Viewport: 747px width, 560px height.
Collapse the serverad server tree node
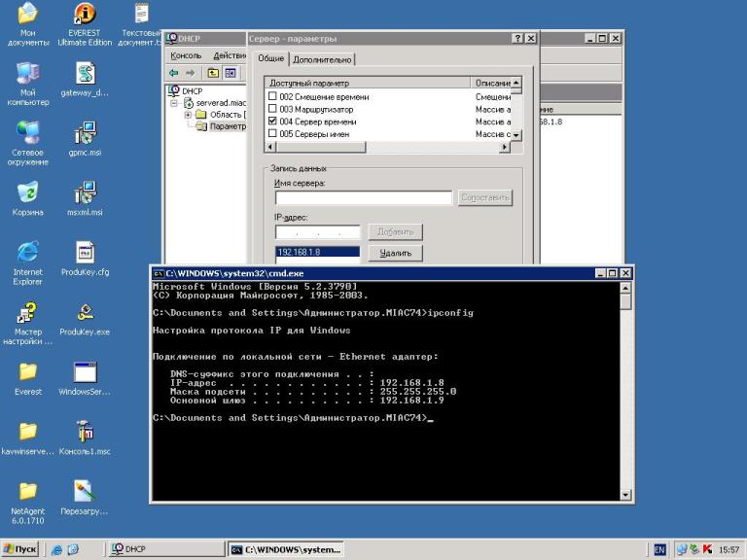point(174,103)
